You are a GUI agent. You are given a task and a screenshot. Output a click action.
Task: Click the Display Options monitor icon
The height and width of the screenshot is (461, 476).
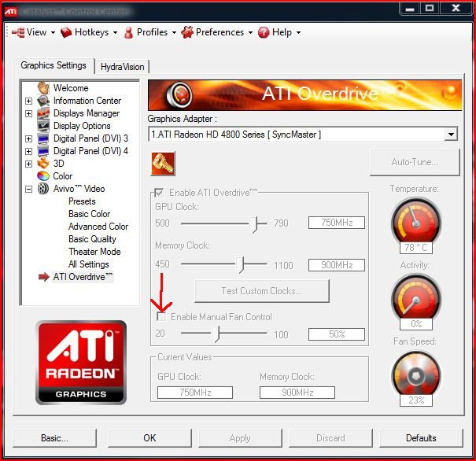point(43,125)
